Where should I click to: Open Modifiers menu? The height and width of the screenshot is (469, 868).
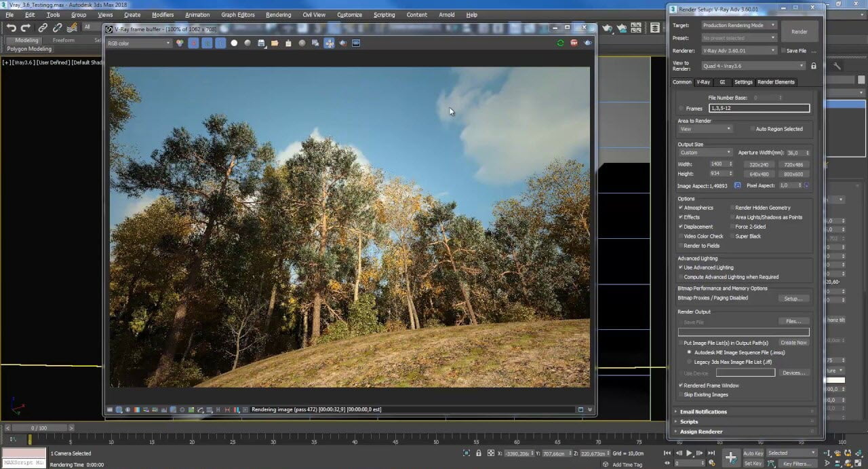coord(163,14)
